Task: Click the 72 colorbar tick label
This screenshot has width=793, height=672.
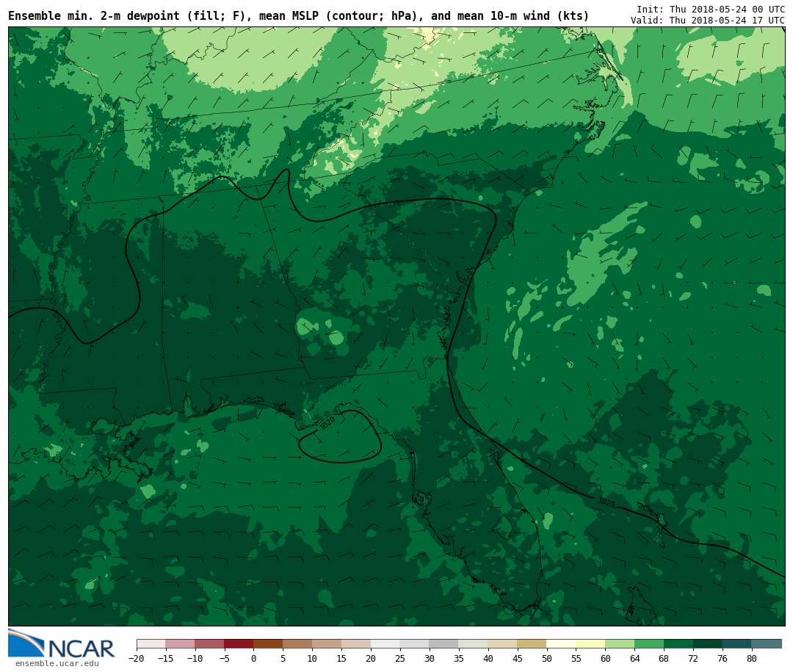Action: pos(693,658)
